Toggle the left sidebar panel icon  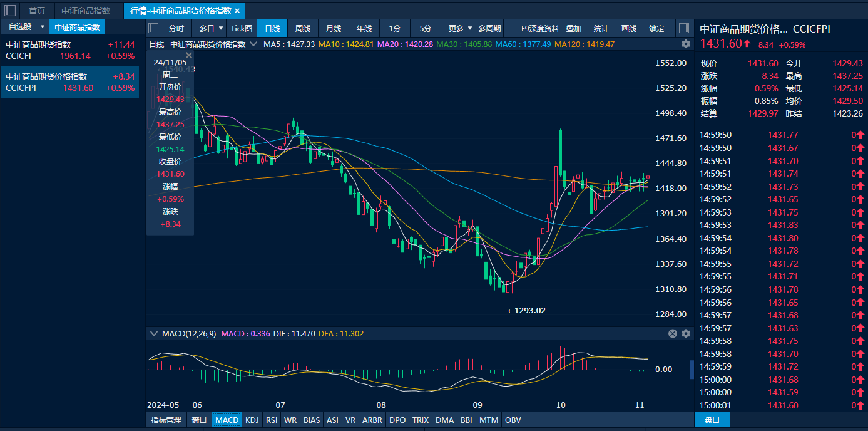pyautogui.click(x=10, y=11)
